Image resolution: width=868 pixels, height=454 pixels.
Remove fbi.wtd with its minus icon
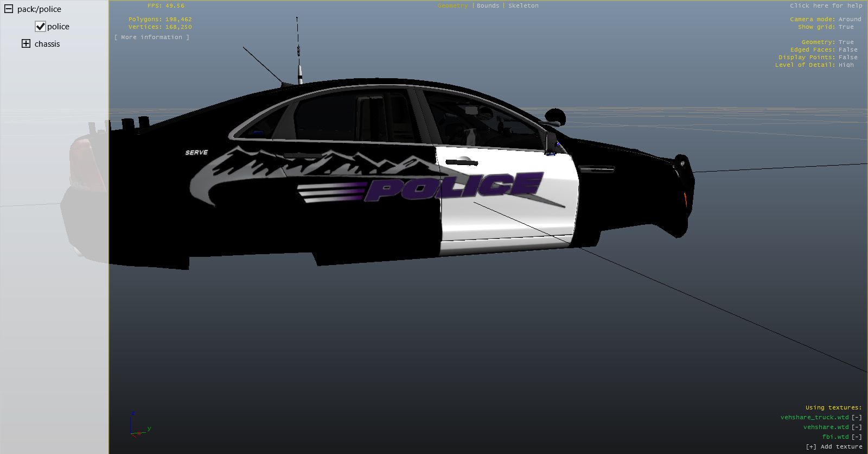pyautogui.click(x=857, y=437)
